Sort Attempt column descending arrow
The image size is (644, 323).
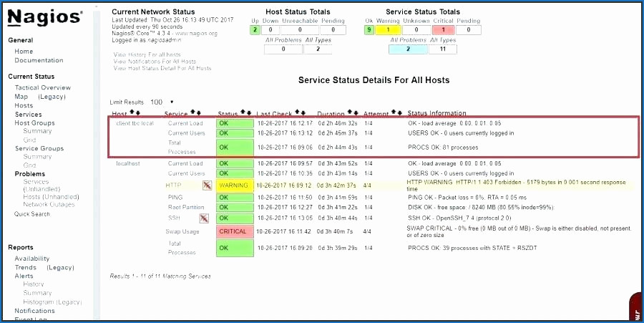pos(399,112)
